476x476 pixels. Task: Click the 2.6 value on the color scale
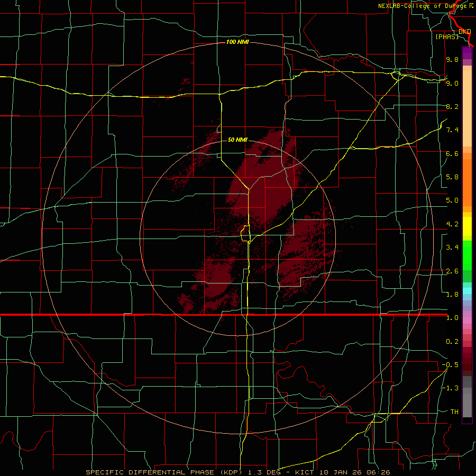point(452,271)
